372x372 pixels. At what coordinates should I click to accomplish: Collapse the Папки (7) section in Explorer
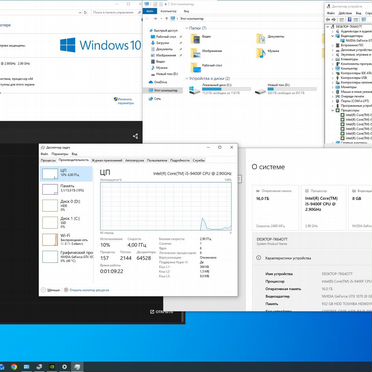pyautogui.click(x=187, y=28)
